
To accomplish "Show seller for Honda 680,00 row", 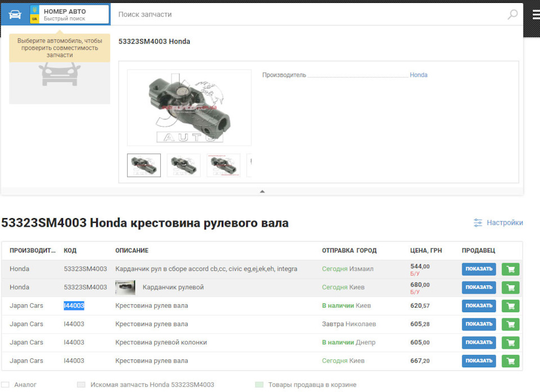I will click(479, 287).
